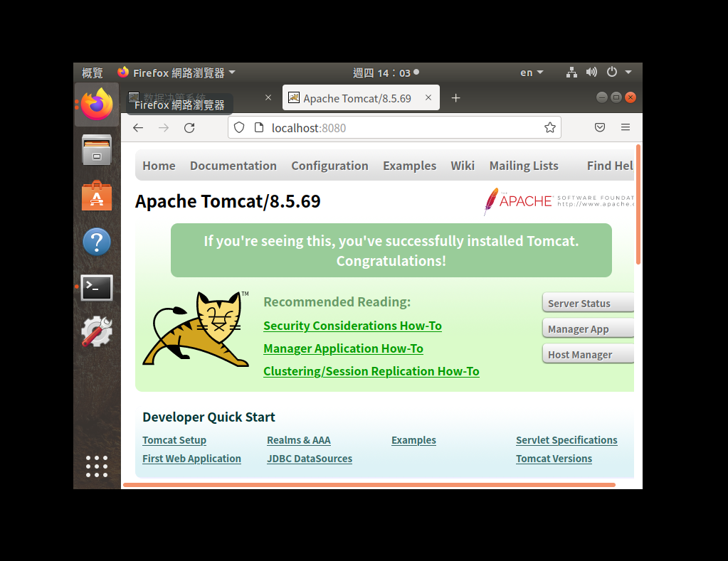Reload the Tomcat welcome page
The image size is (728, 561).
coord(189,127)
